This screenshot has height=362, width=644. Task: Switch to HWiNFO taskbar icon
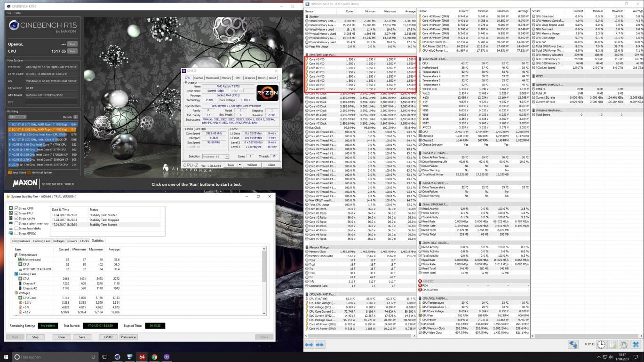129,357
